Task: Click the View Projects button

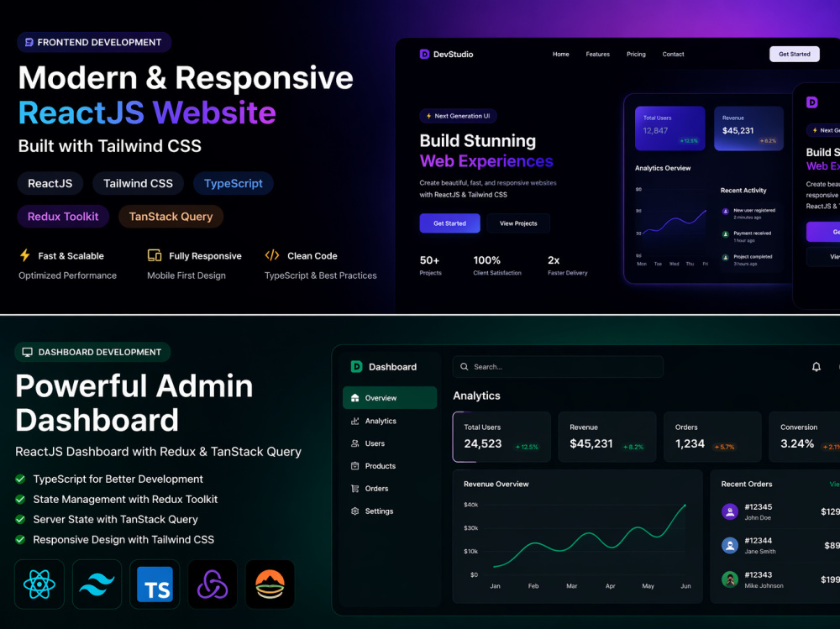Action: [x=518, y=223]
